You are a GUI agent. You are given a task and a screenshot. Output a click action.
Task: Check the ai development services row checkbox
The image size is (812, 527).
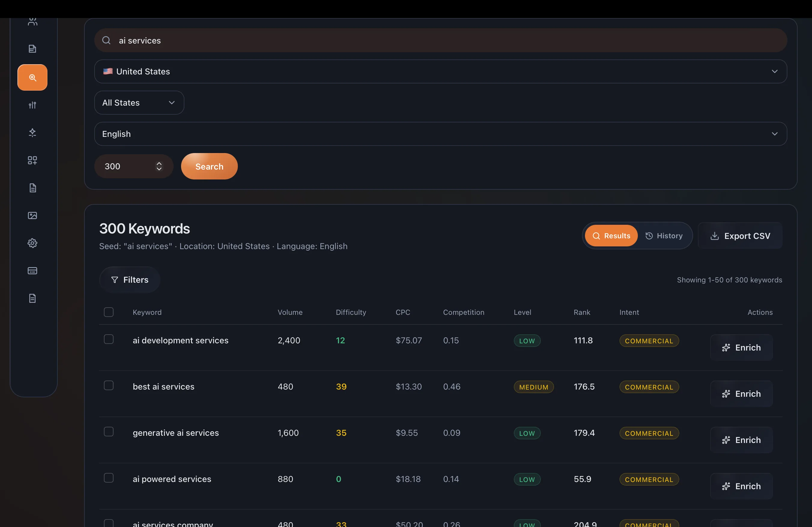coord(108,339)
